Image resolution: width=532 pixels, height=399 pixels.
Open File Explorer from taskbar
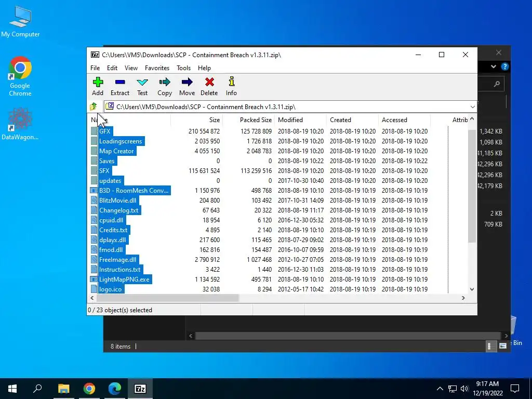pyautogui.click(x=63, y=389)
